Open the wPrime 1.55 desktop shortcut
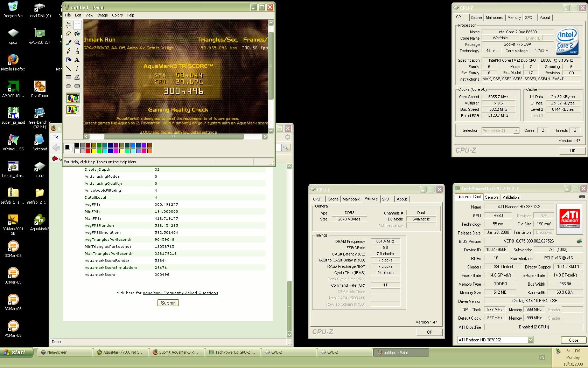 (x=13, y=142)
